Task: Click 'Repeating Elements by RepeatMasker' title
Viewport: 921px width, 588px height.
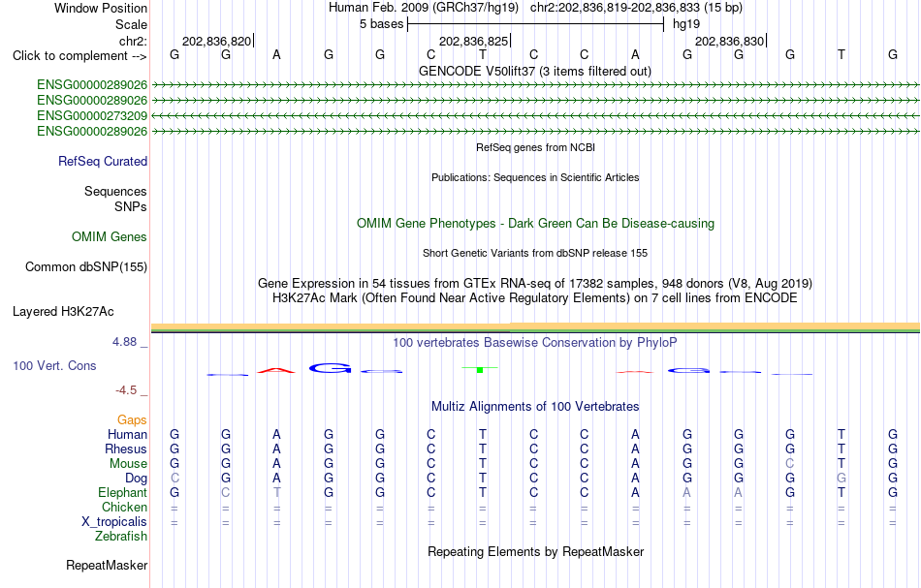Action: tap(536, 551)
